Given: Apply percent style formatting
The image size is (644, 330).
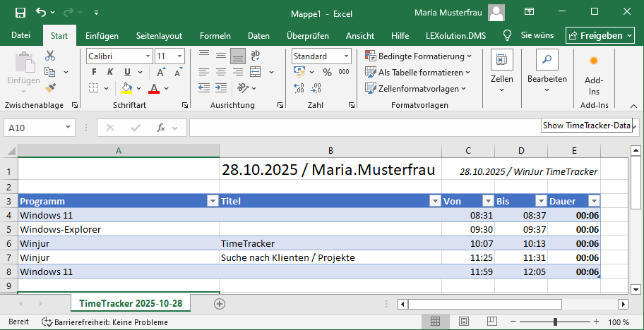Looking at the screenshot, I should (x=327, y=73).
